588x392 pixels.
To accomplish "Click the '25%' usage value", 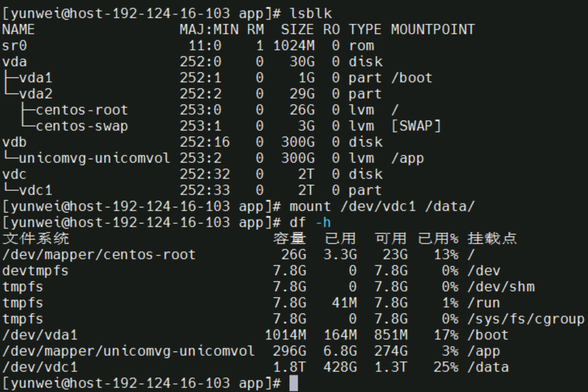I will pyautogui.click(x=446, y=368).
